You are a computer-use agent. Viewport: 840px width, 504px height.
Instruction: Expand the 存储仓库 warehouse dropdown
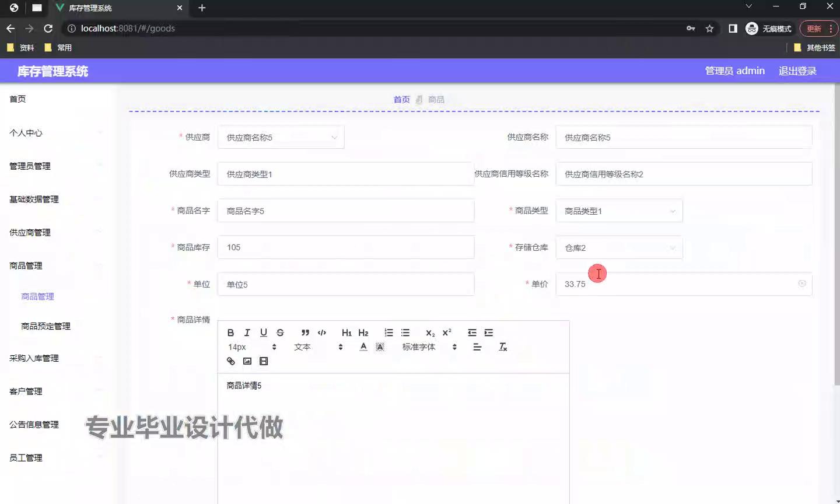click(618, 248)
